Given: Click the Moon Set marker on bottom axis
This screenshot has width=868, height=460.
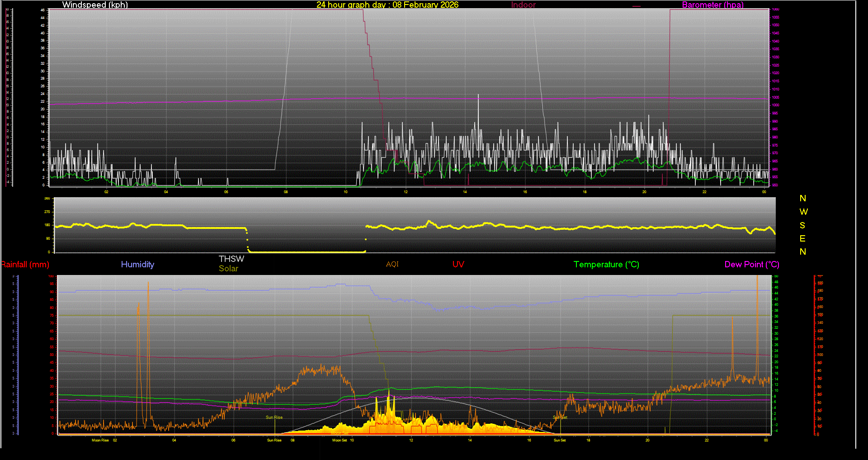Looking at the screenshot, I should (340, 440).
